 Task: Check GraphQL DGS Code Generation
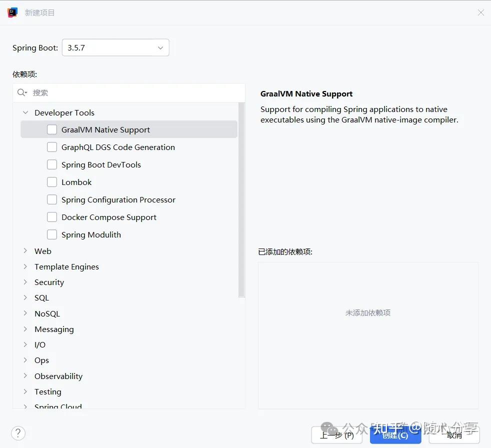52,147
